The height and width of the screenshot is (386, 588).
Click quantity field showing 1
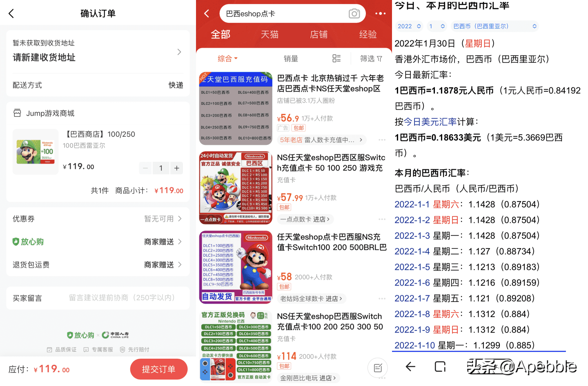pyautogui.click(x=161, y=168)
